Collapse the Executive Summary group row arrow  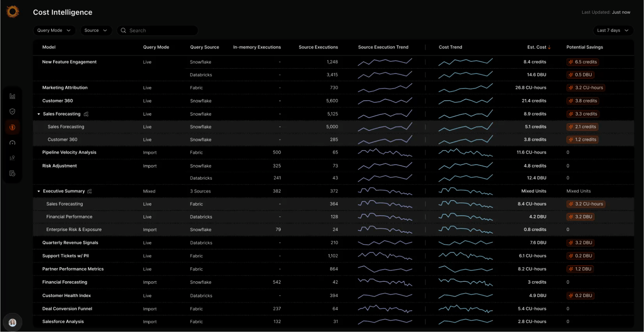39,191
